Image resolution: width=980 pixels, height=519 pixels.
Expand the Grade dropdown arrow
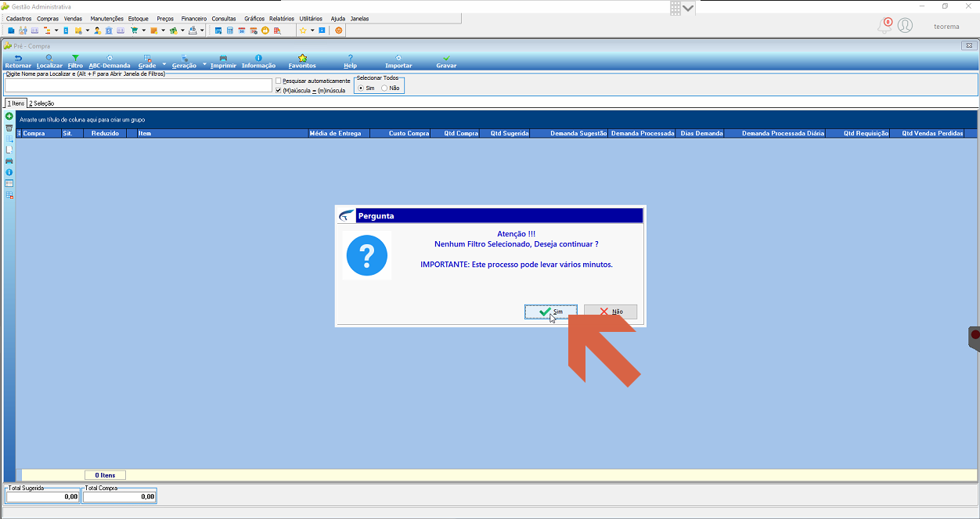[x=164, y=64]
